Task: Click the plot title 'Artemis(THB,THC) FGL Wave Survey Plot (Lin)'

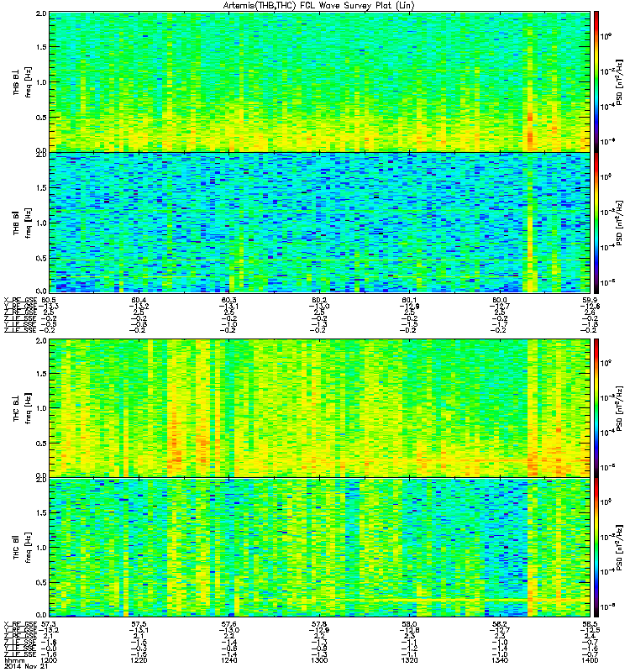Action: (319, 6)
